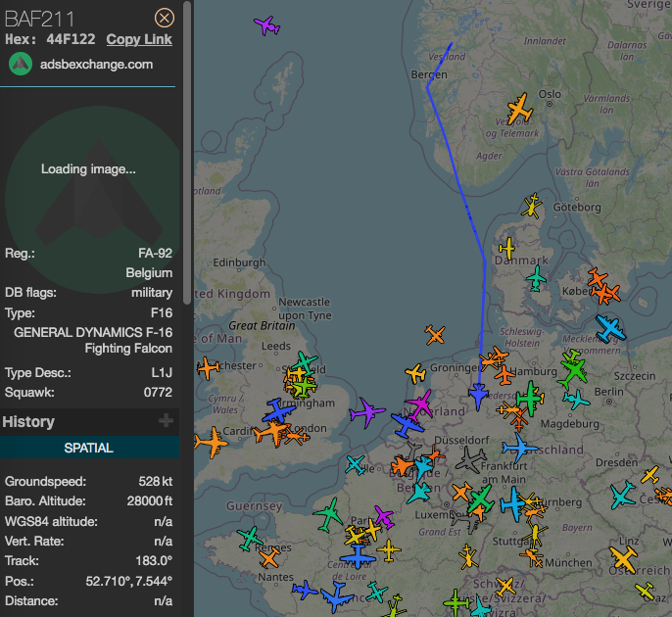Click the Type Desc. value L1J

(162, 372)
